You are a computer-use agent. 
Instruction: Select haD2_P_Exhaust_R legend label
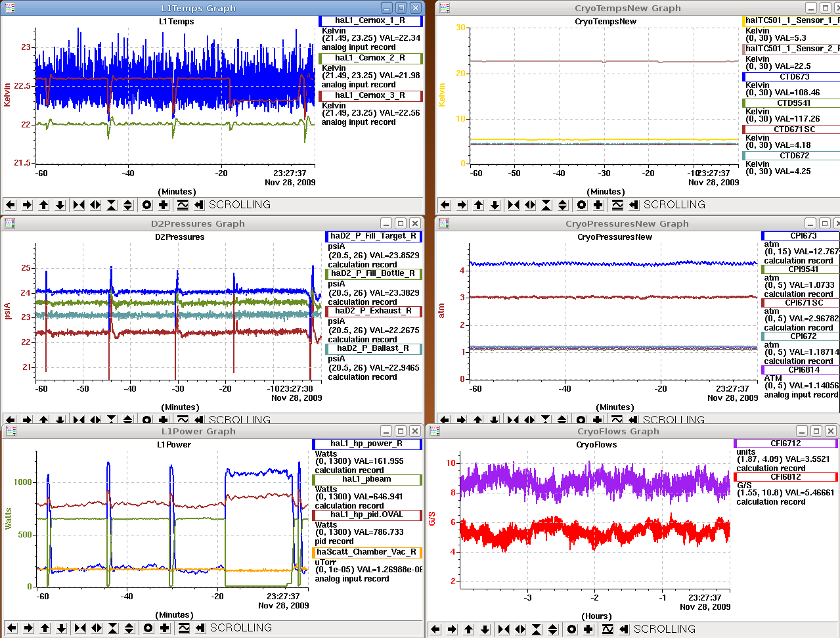(x=373, y=311)
